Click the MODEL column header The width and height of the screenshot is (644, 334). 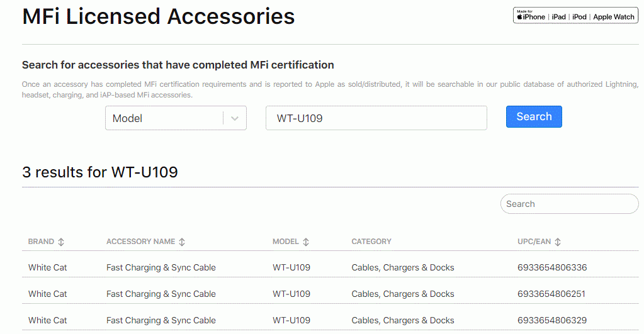(x=285, y=242)
